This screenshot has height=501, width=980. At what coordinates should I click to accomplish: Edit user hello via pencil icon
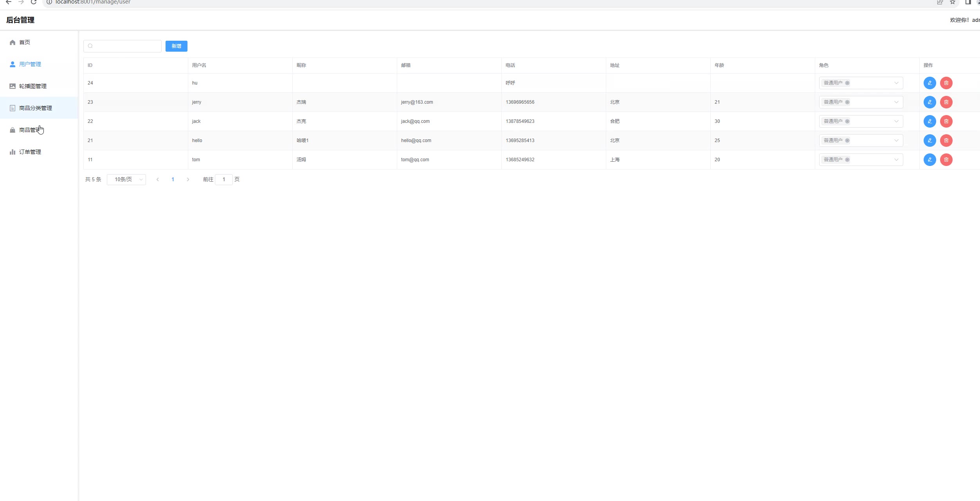click(x=930, y=141)
